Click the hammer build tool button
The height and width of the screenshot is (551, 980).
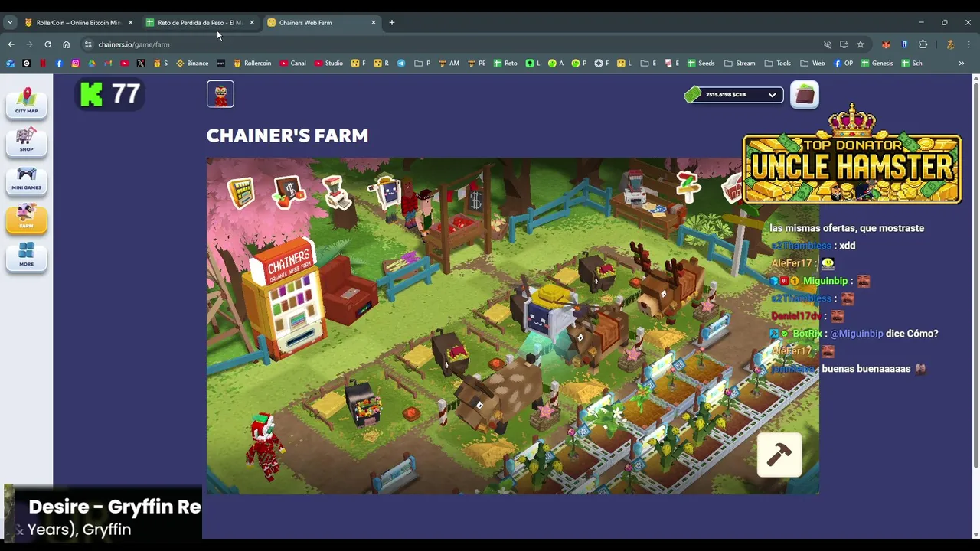(x=779, y=455)
